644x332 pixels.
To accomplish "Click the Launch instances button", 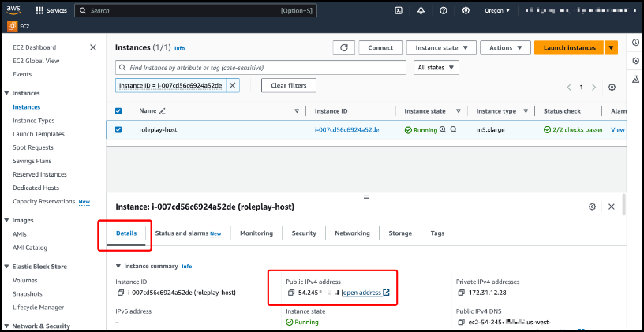I will click(569, 47).
